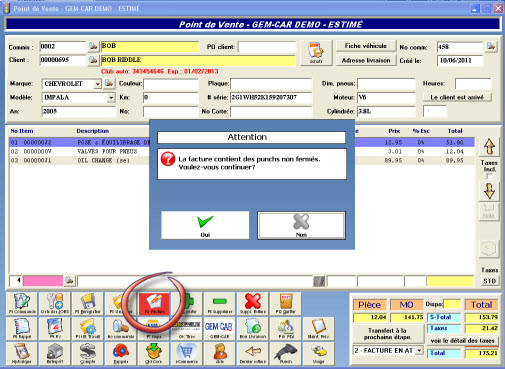Click the Fiche véhicule button
Viewport: 505px width, 369px height.
(x=366, y=46)
